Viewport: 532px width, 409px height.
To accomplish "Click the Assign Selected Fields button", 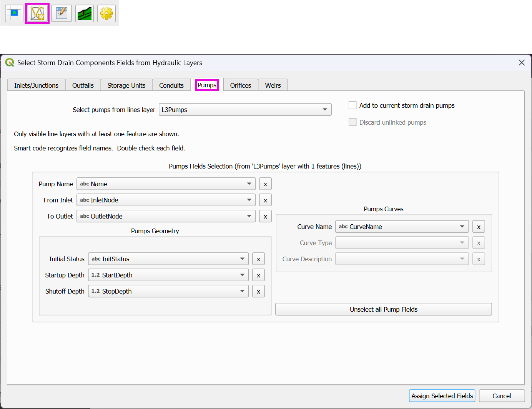I will (x=442, y=396).
